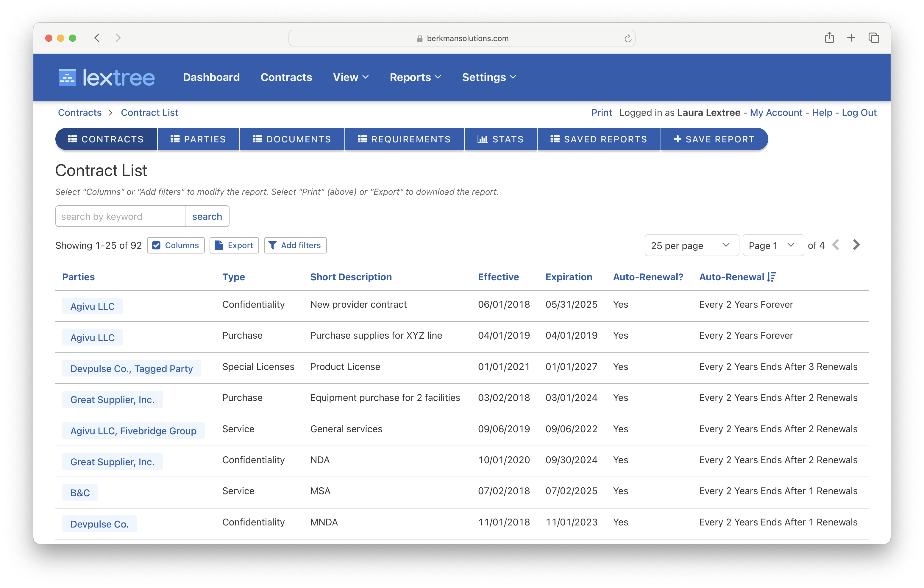Click the 'Showing 1-25 of 92' text
The height and width of the screenshot is (588, 924).
(99, 245)
